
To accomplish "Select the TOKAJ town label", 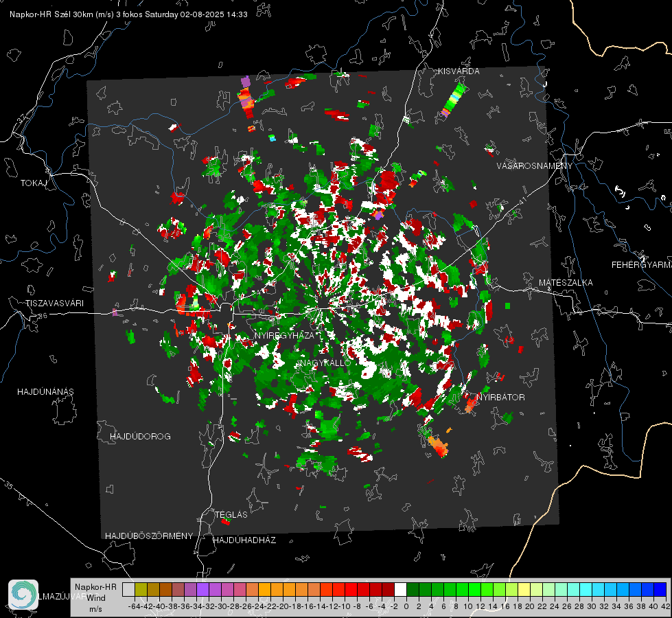I will pyautogui.click(x=34, y=183).
